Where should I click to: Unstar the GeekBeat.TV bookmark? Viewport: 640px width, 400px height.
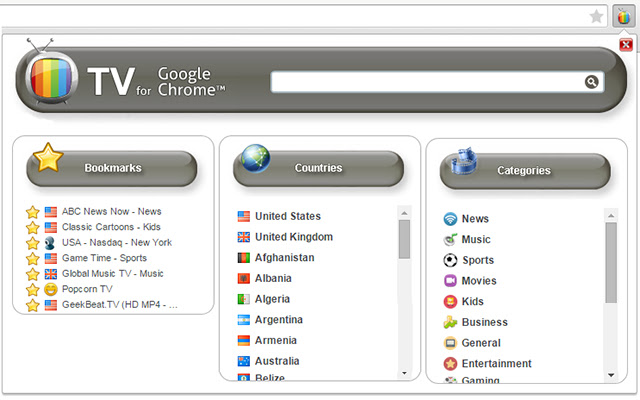pos(32,305)
